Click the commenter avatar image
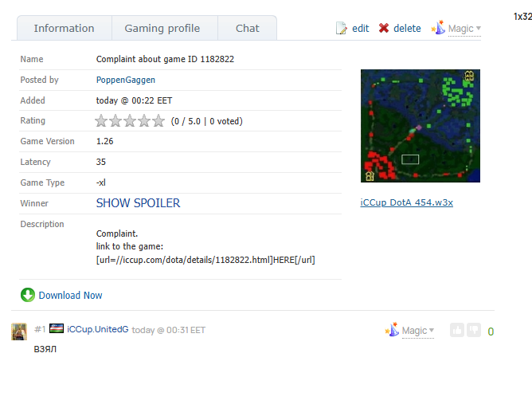Screen dimensions: 532x416 click(19, 332)
